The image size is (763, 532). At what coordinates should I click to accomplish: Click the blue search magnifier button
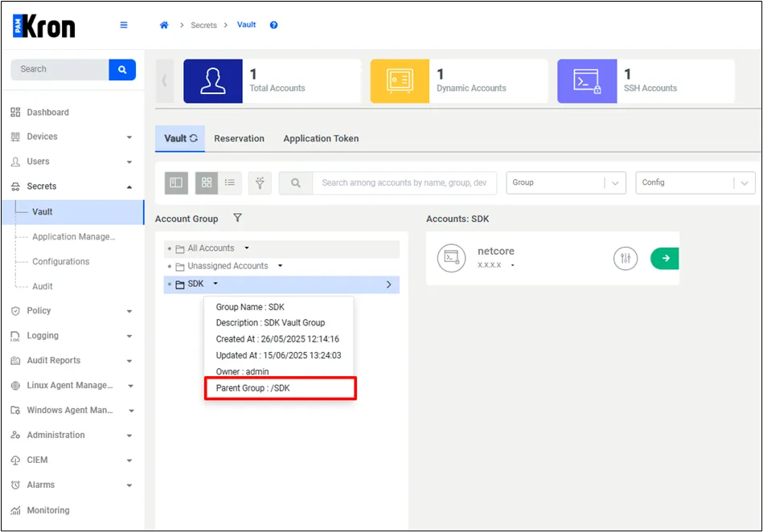(122, 70)
